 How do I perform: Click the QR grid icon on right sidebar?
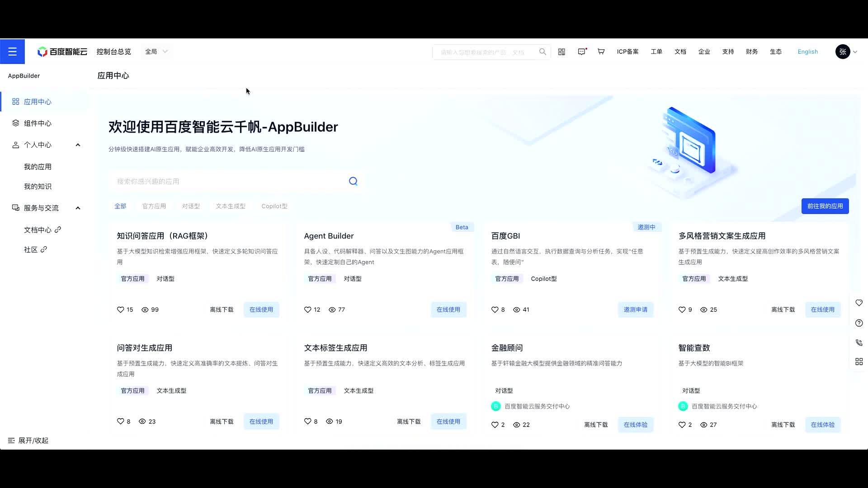(859, 361)
